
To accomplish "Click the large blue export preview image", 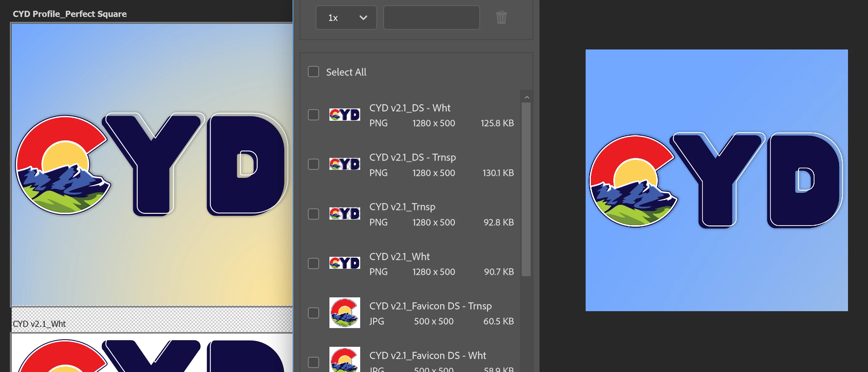I will pos(716,180).
